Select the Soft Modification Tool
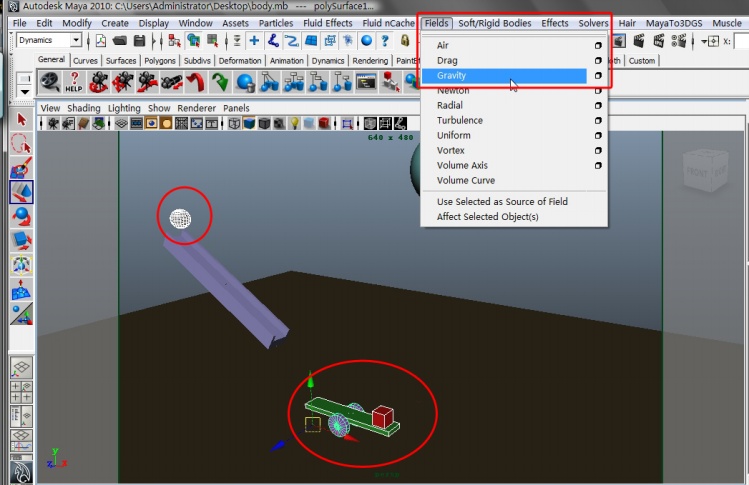 click(21, 289)
